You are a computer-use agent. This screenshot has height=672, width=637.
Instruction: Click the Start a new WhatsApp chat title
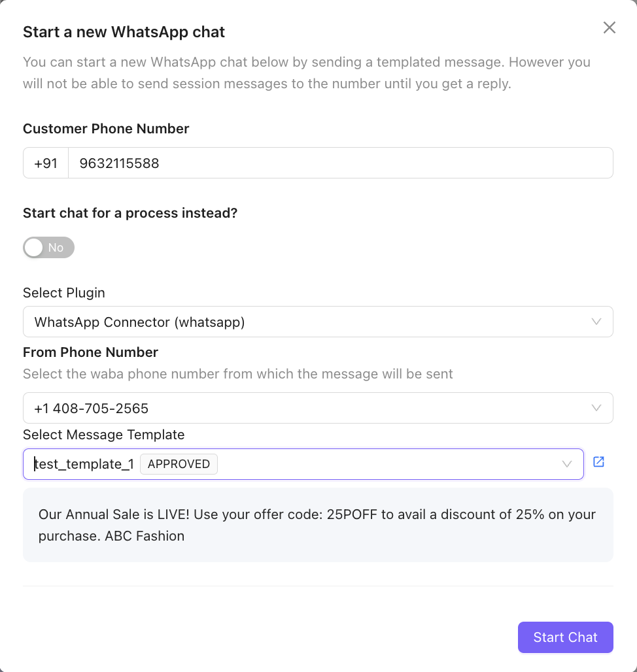[x=124, y=31]
